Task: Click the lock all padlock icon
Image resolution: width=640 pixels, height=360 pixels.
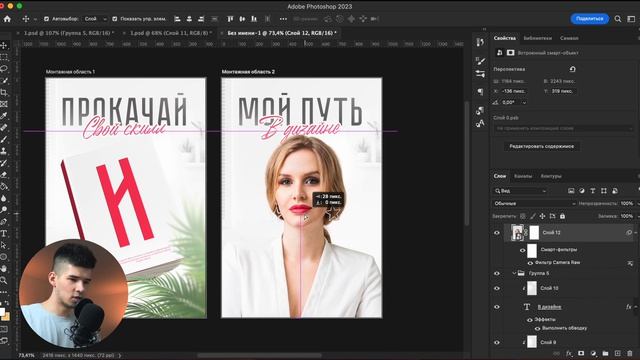Action: pos(562,216)
